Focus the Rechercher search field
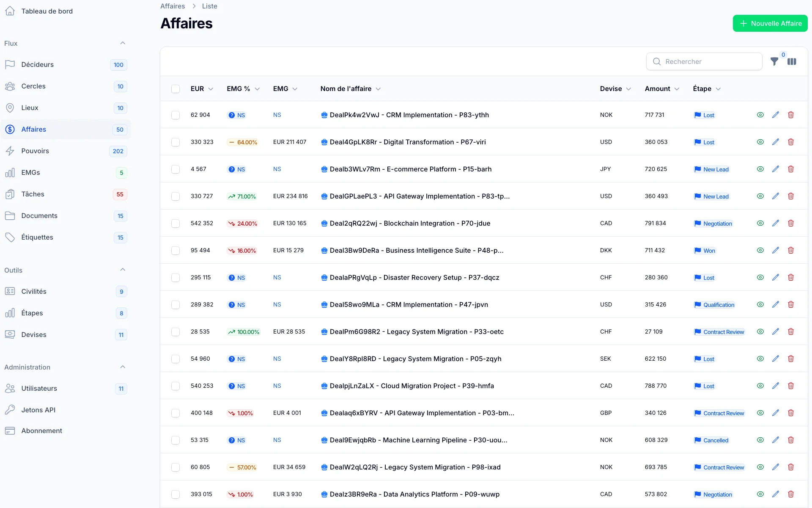Screen dimensions: 812x508 tap(704, 61)
